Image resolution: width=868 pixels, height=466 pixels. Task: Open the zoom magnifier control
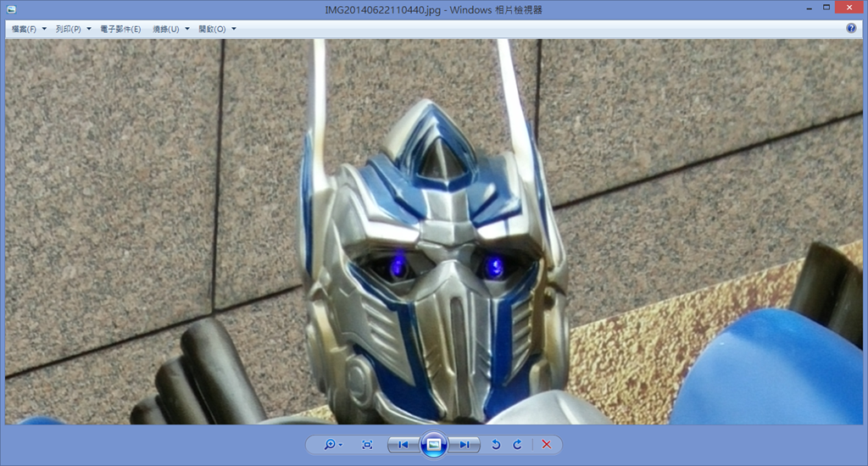(330, 445)
